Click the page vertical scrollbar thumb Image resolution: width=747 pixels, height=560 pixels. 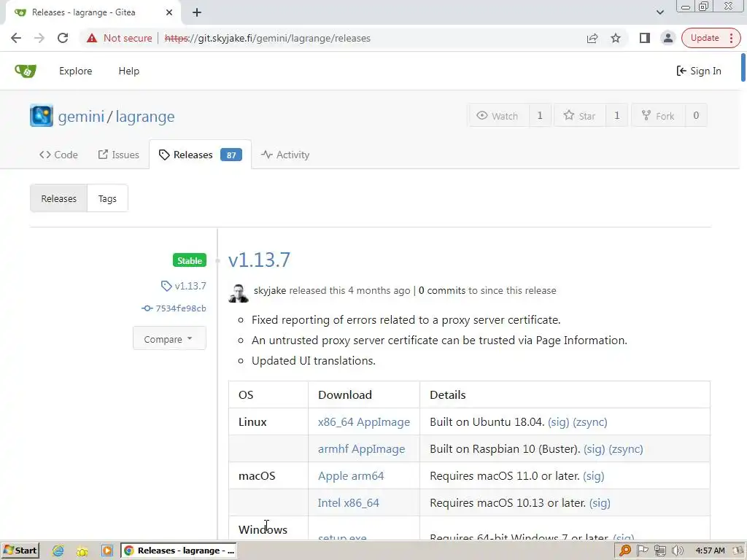[x=743, y=68]
